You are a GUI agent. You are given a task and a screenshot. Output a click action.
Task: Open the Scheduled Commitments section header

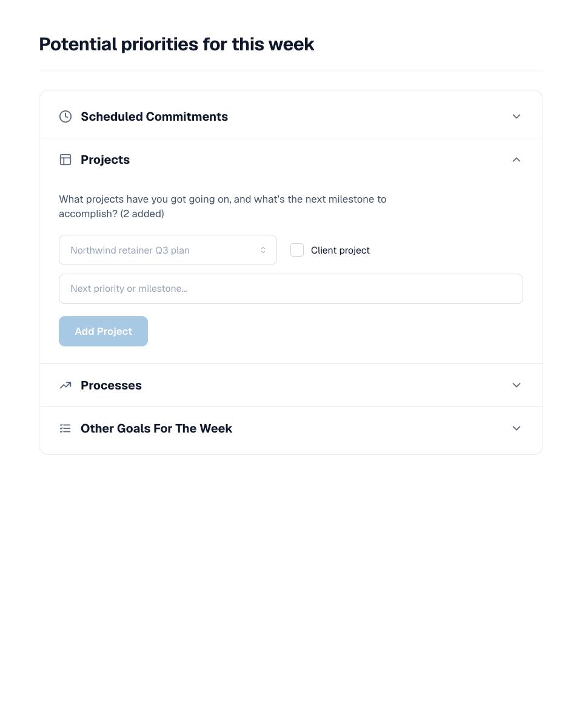(x=291, y=116)
